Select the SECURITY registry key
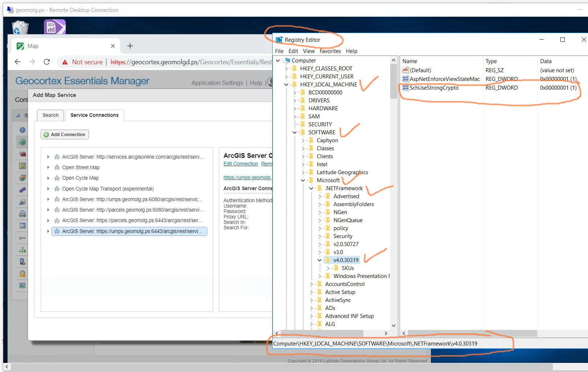This screenshot has height=372, width=588. click(320, 124)
